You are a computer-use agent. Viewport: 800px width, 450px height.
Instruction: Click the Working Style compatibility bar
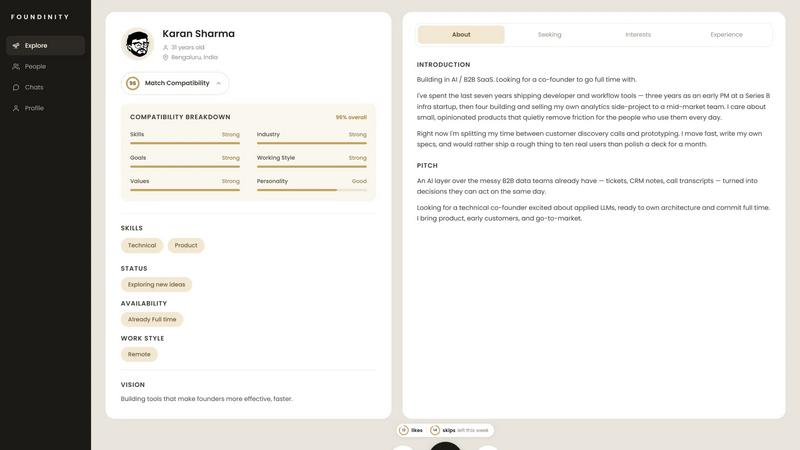click(312, 166)
